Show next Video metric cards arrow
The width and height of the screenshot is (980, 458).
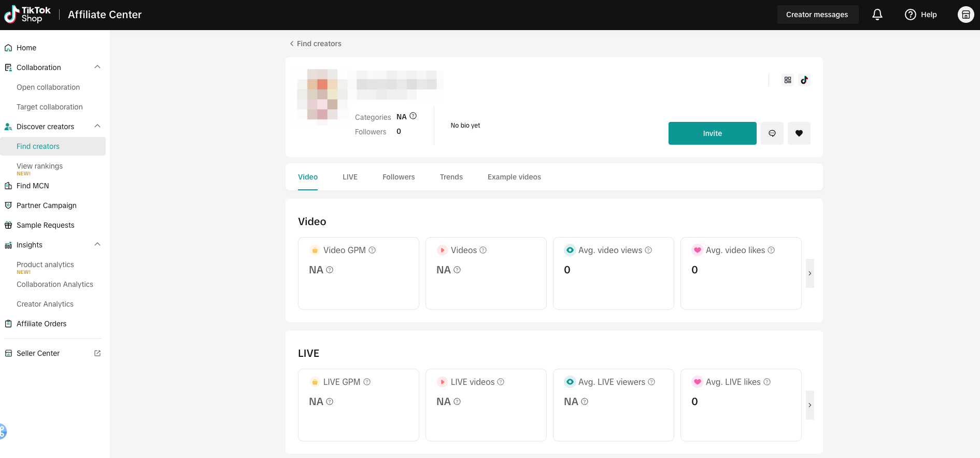[810, 273]
